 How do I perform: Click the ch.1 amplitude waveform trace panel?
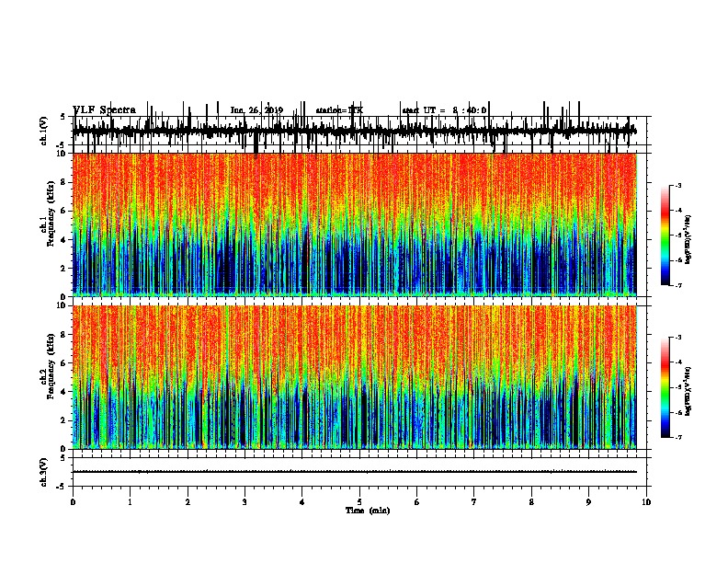coord(358,132)
